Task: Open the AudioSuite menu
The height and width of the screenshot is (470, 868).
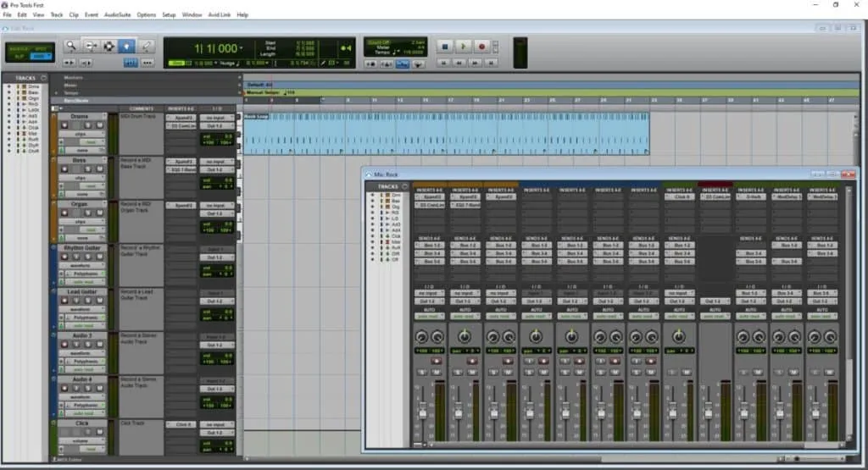Action: tap(117, 15)
